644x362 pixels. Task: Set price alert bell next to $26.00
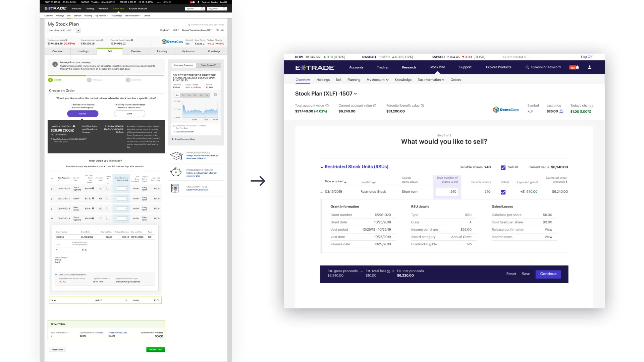[x=561, y=112]
